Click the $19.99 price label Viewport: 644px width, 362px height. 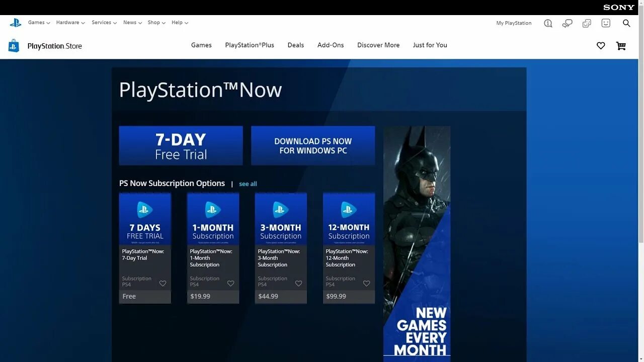200,297
